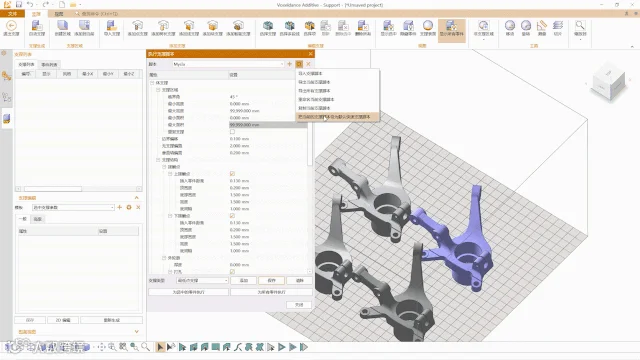The image size is (640, 360).
Task: Click the back arrow exit-support icon
Action: (11, 27)
